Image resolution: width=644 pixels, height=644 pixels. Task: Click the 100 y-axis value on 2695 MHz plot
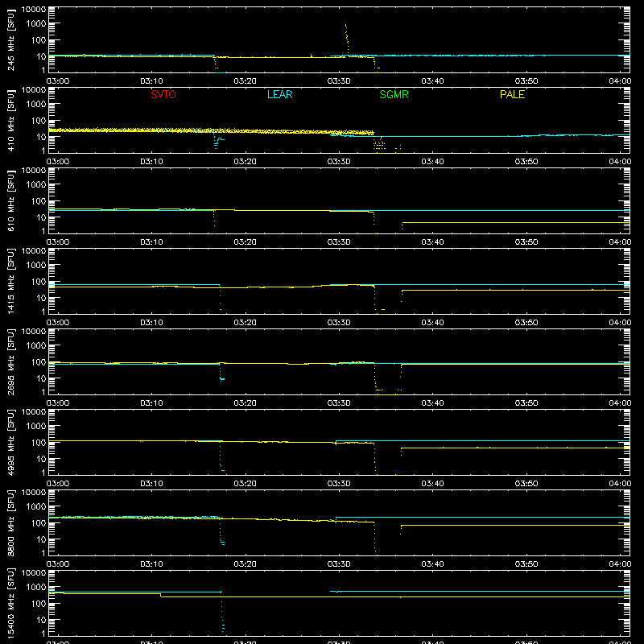coord(39,362)
